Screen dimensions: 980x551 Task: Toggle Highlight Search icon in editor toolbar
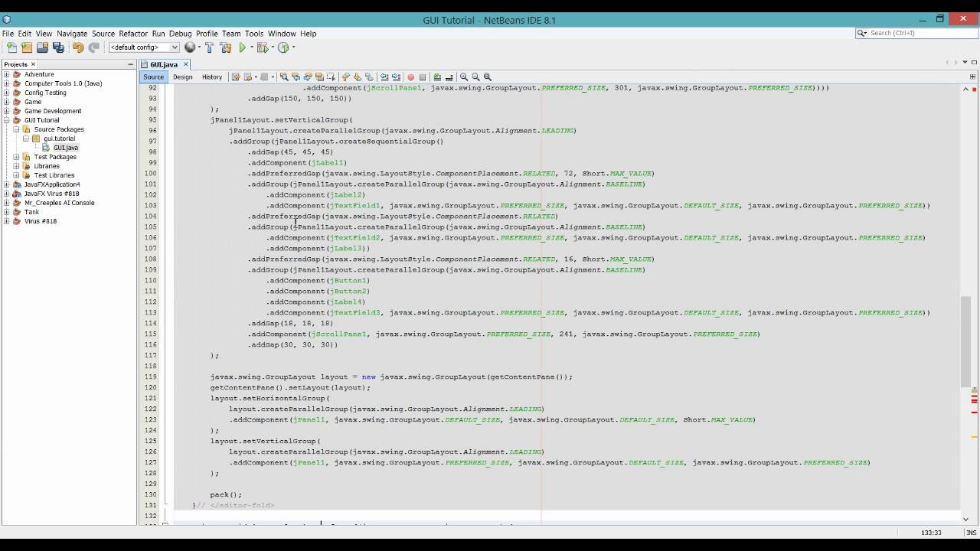319,77
